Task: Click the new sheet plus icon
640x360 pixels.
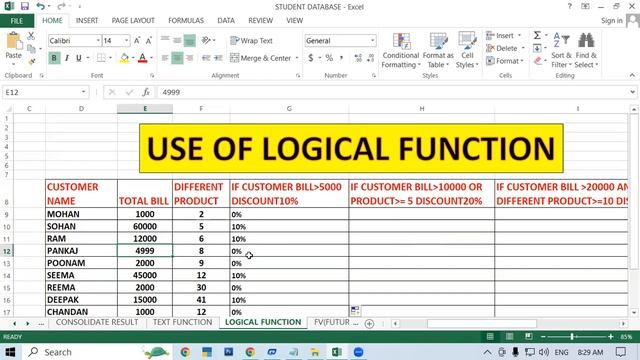Action: coord(369,323)
